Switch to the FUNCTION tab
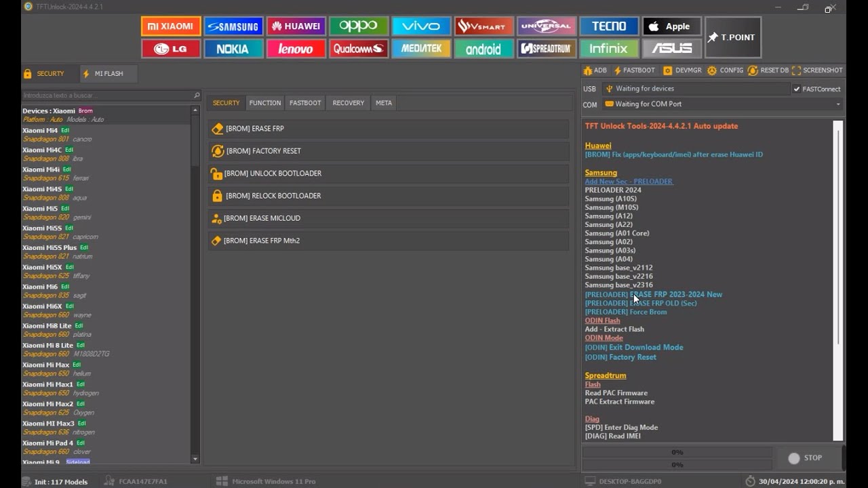868x488 pixels. point(264,103)
